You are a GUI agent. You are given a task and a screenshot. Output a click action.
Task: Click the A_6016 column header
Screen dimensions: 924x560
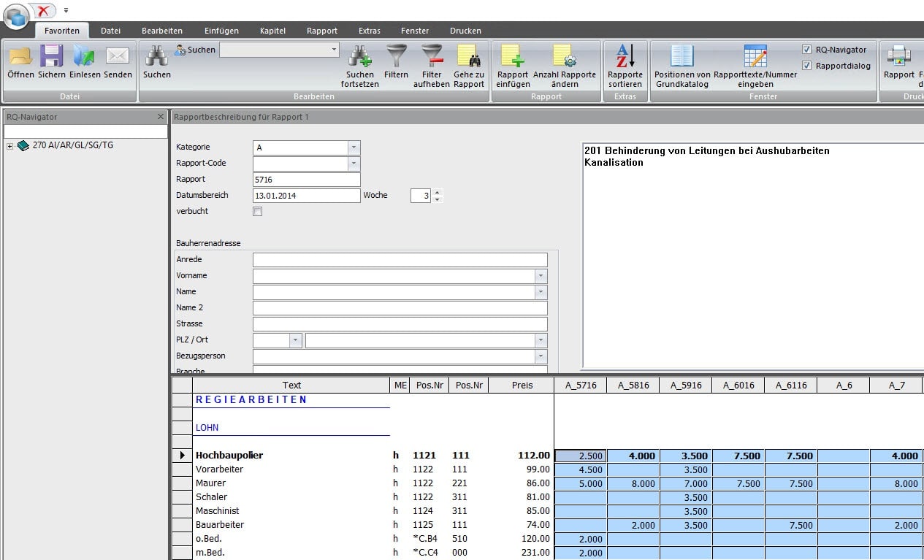pos(738,386)
